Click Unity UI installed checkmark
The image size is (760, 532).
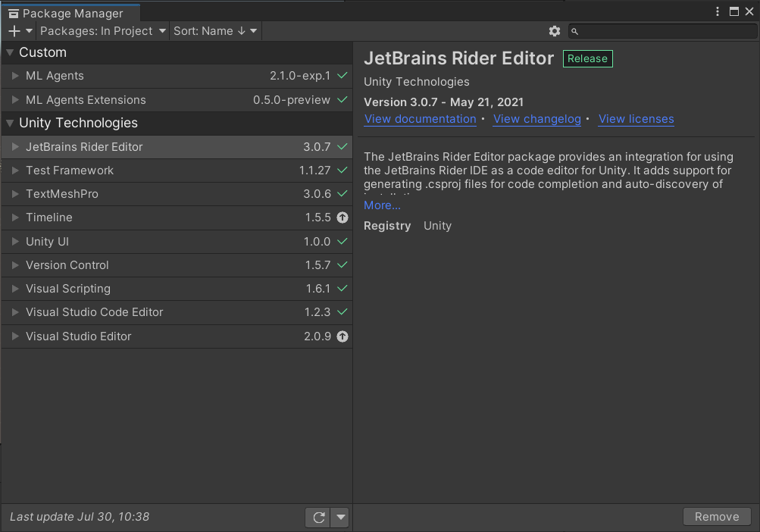coord(342,242)
